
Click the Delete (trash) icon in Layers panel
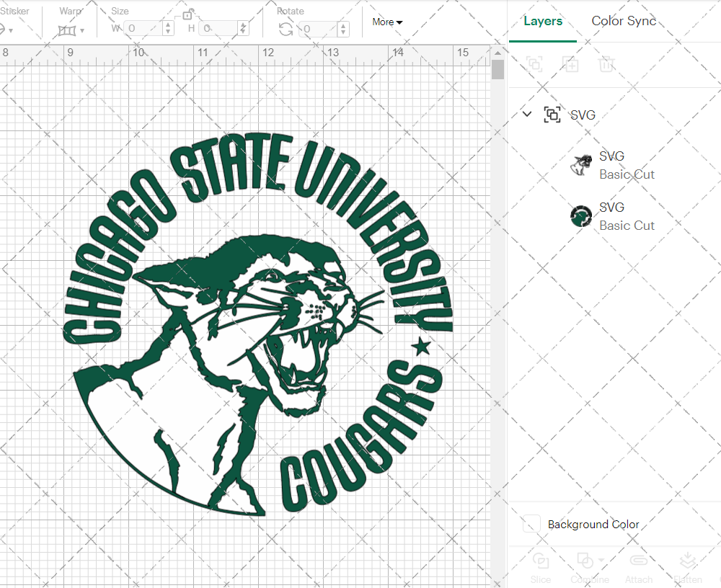606,64
